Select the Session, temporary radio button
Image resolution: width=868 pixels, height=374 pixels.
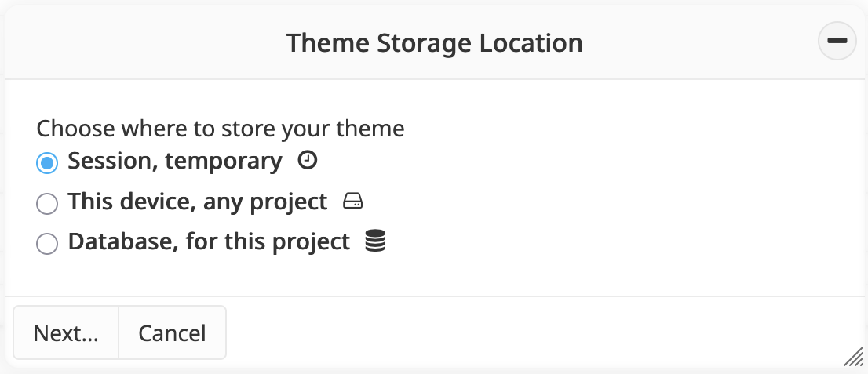[47, 162]
